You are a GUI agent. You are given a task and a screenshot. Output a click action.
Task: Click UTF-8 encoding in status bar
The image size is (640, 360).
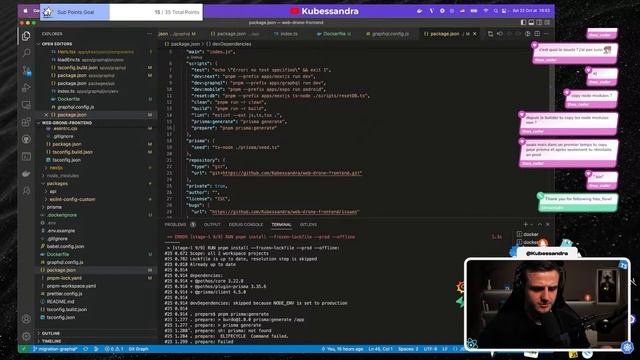point(430,349)
